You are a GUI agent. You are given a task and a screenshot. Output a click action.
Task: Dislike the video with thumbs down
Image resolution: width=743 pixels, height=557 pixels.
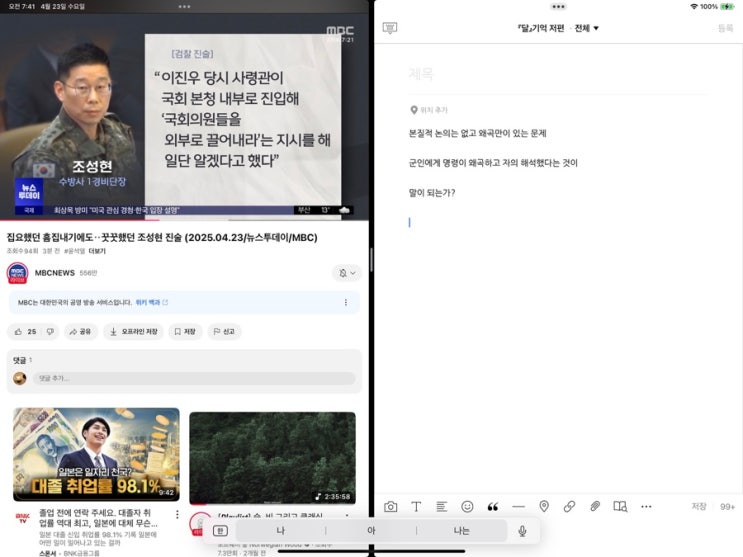(x=50, y=331)
